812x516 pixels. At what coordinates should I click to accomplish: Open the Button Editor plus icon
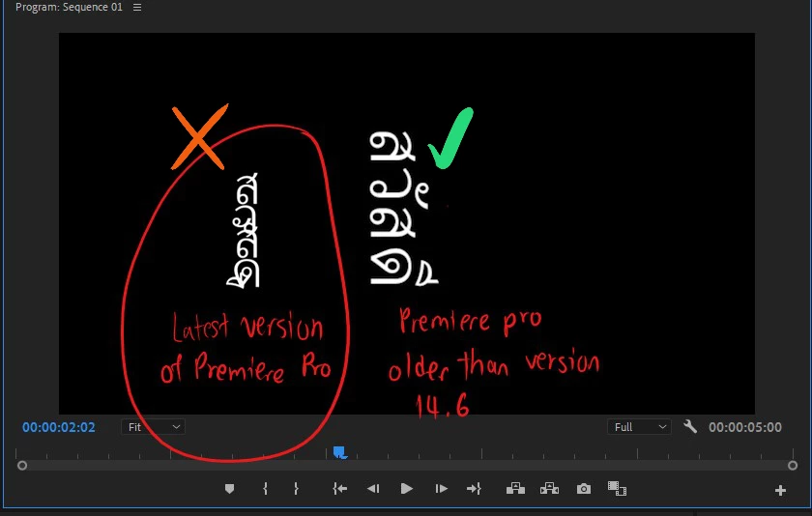pos(780,491)
